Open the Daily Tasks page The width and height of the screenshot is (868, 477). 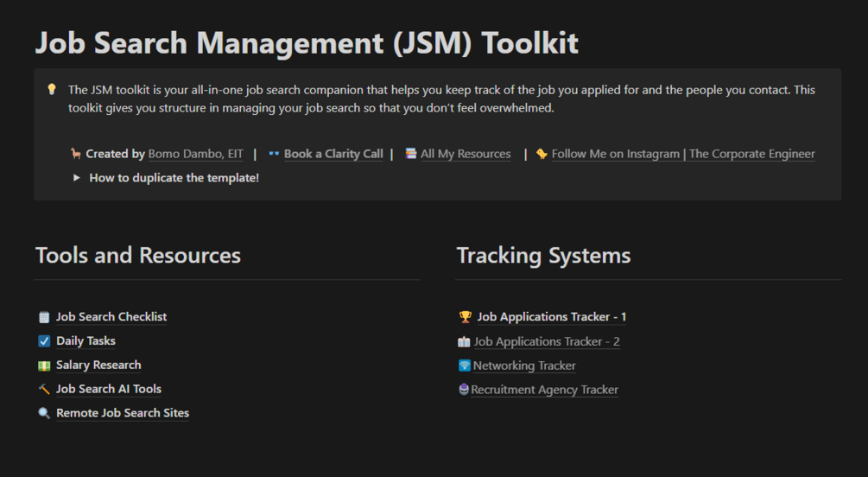tap(86, 341)
